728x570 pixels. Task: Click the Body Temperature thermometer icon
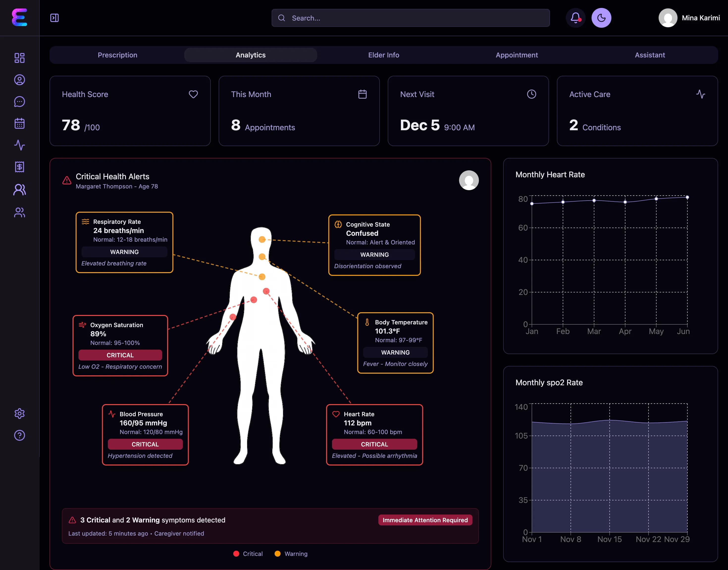point(367,322)
